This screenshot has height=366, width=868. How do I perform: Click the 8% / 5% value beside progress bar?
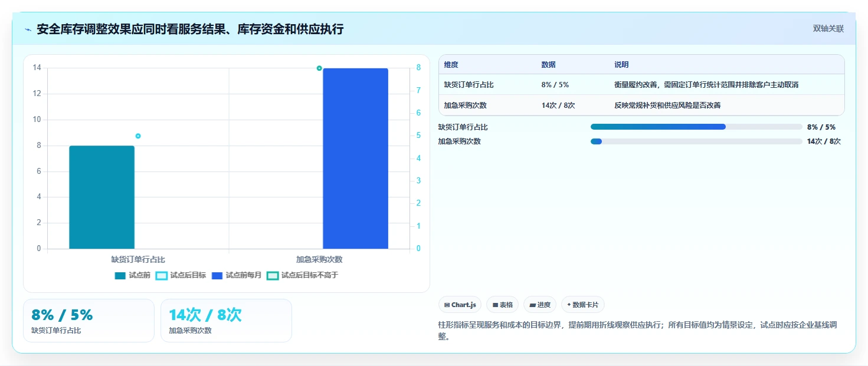coord(821,127)
